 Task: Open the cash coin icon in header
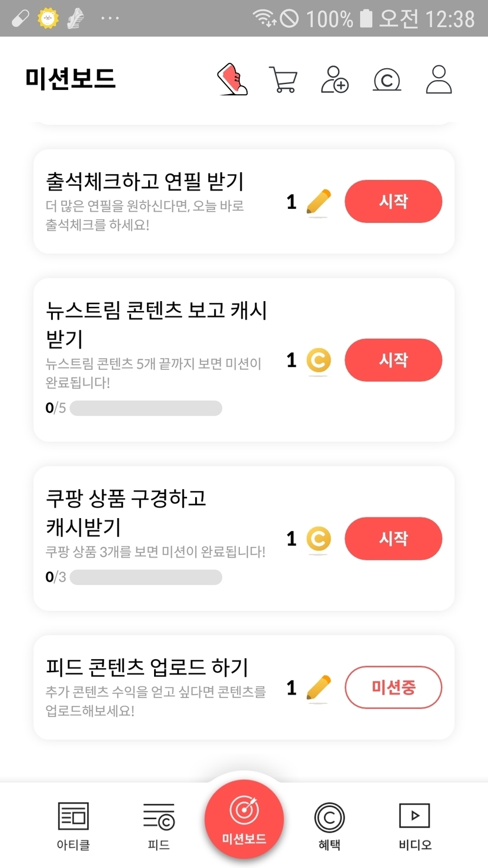387,79
